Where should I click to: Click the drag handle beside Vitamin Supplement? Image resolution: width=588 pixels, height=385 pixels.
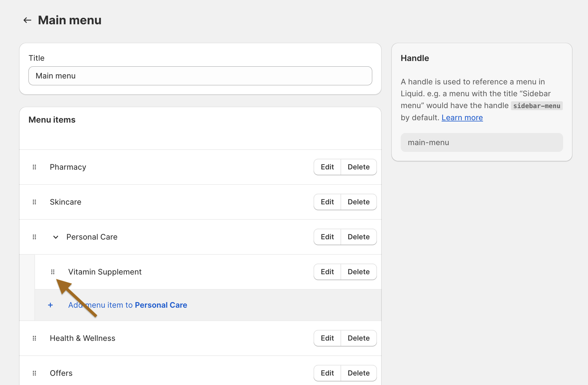click(53, 272)
